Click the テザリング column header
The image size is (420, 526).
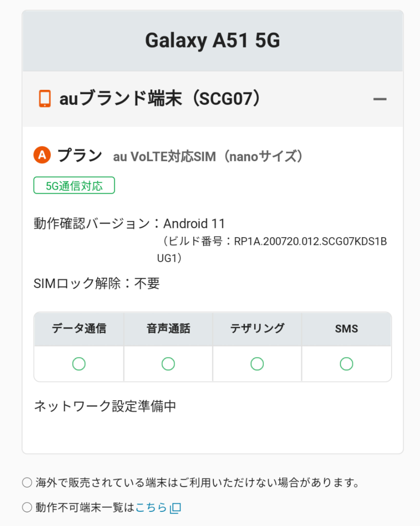point(257,329)
